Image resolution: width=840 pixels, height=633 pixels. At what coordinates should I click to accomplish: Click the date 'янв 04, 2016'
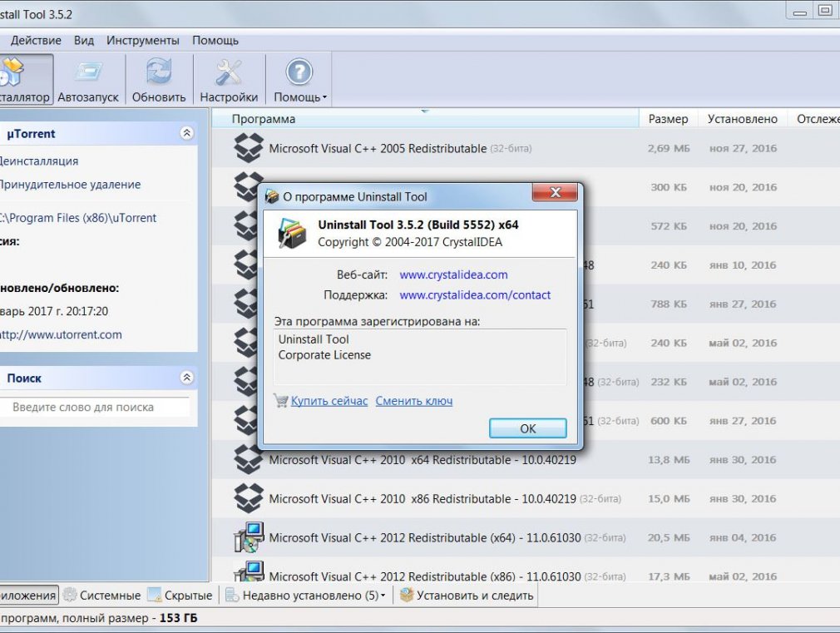[x=743, y=537]
